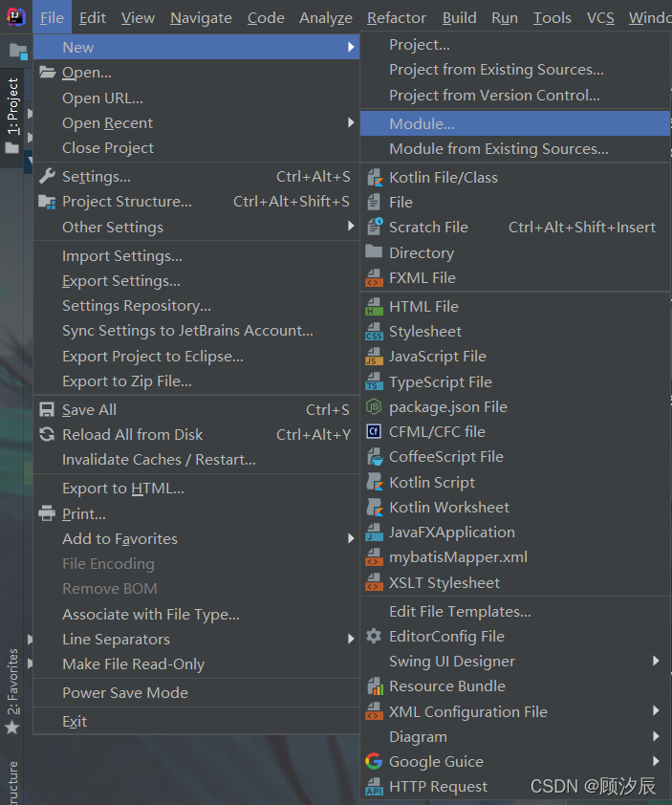Image resolution: width=672 pixels, height=805 pixels.
Task: Click the Google Guice G icon
Action: coord(374,761)
